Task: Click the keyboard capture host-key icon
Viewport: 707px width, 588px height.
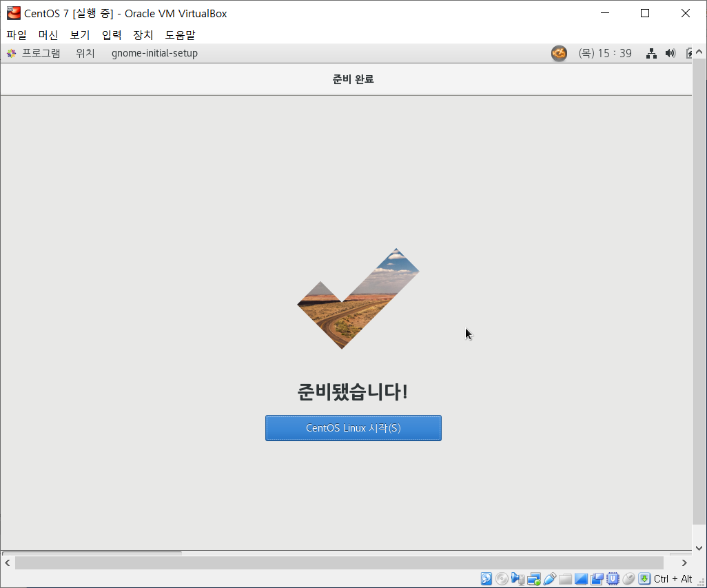Action: point(644,578)
